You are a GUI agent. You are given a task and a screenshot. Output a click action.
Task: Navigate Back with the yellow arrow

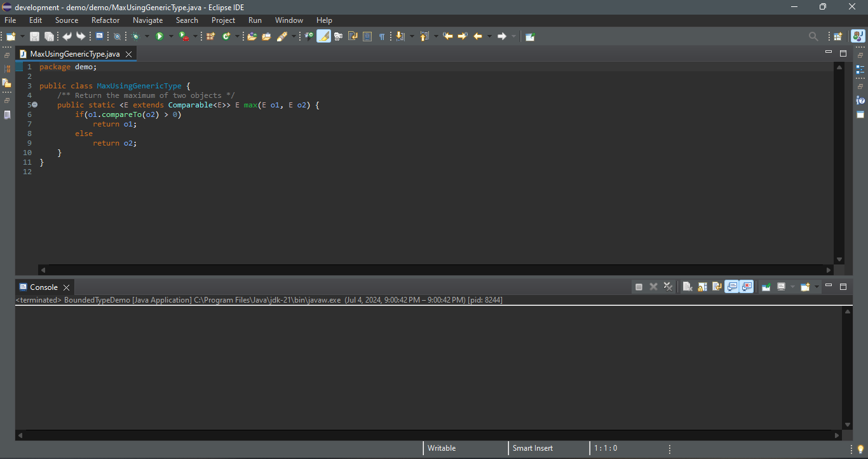478,36
